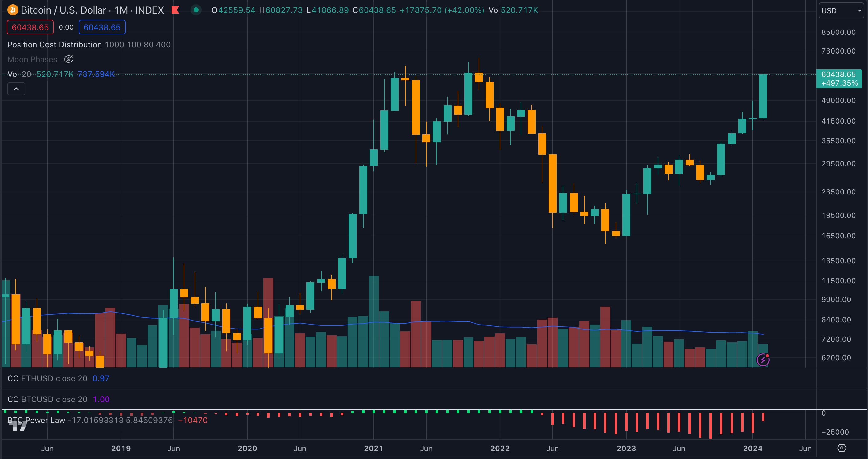Click the purple lightning bolt icon
This screenshot has height=459, width=868.
(763, 360)
